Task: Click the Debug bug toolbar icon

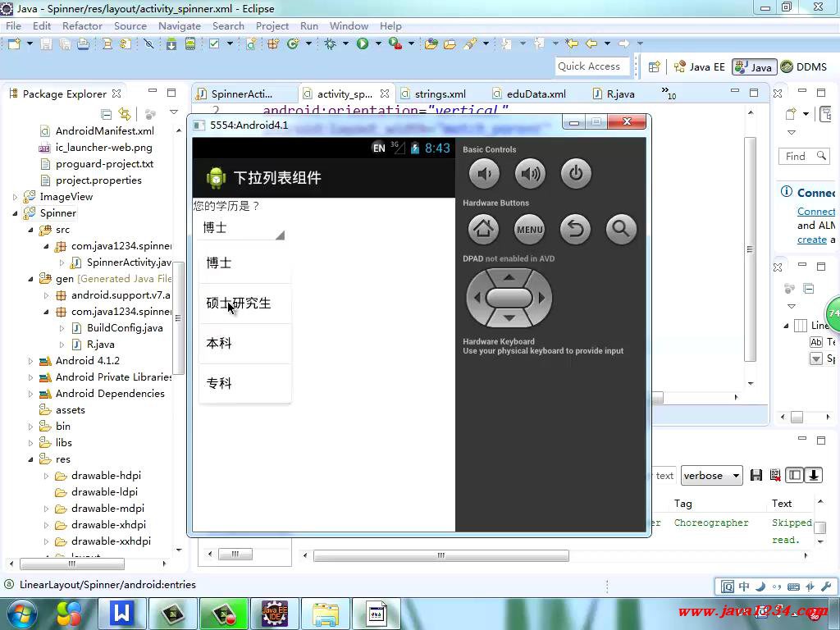Action: pyautogui.click(x=330, y=44)
